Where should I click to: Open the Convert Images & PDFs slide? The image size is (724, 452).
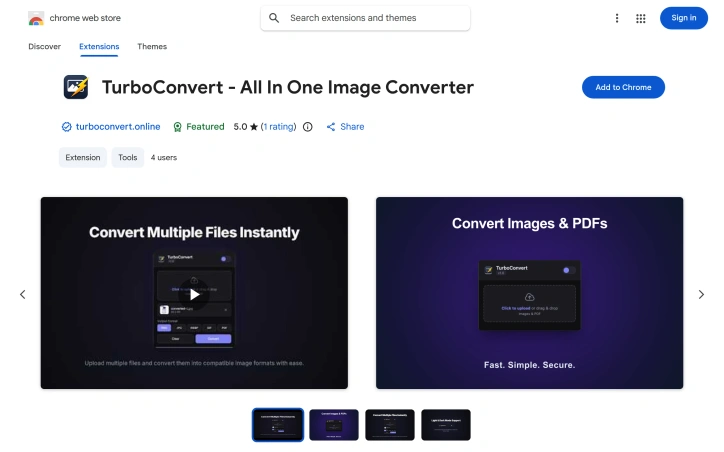tap(529, 293)
